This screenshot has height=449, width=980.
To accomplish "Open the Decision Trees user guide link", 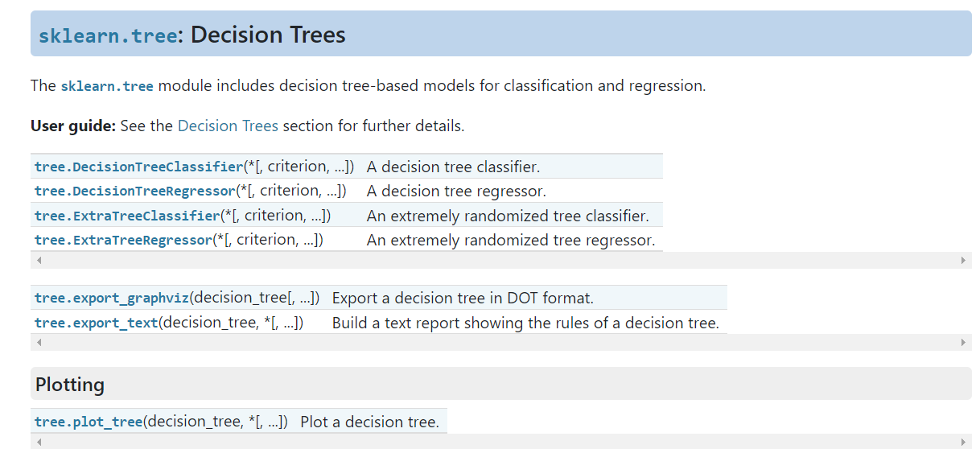I will (x=228, y=126).
